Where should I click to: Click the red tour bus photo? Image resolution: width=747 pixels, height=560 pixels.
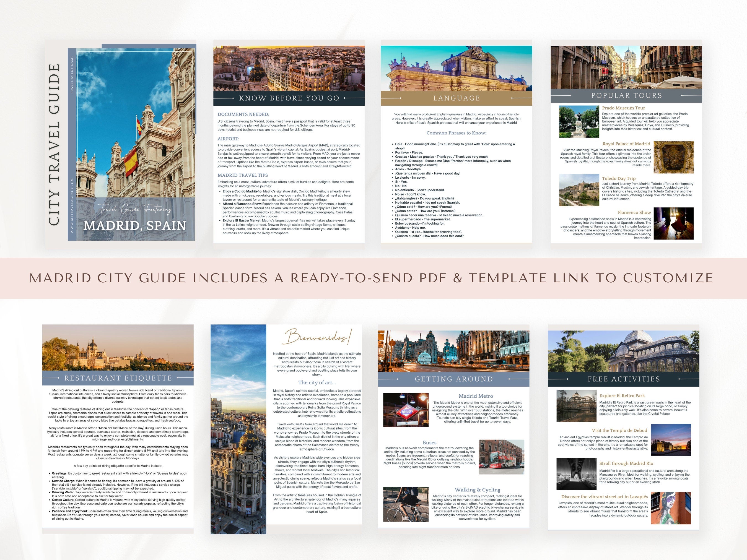(x=502, y=457)
